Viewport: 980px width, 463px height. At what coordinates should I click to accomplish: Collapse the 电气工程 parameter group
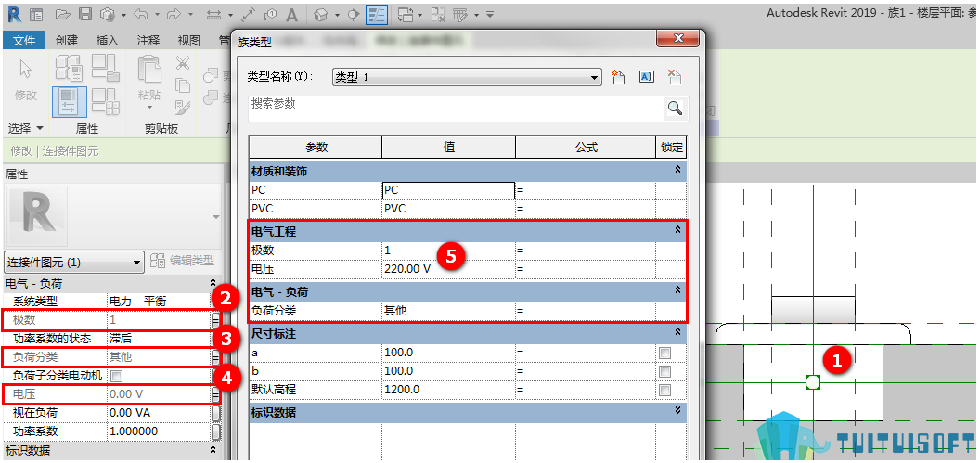677,230
